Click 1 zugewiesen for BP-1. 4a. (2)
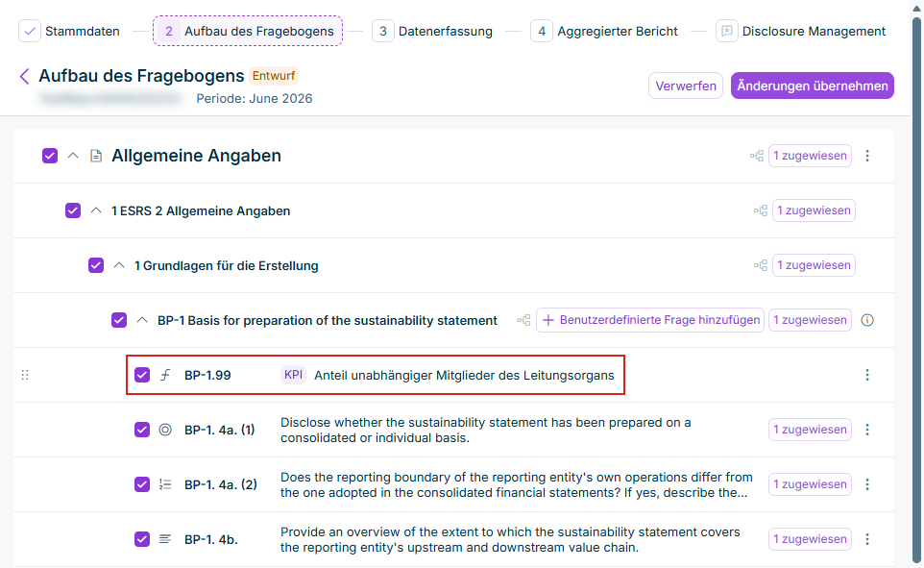 coord(811,484)
